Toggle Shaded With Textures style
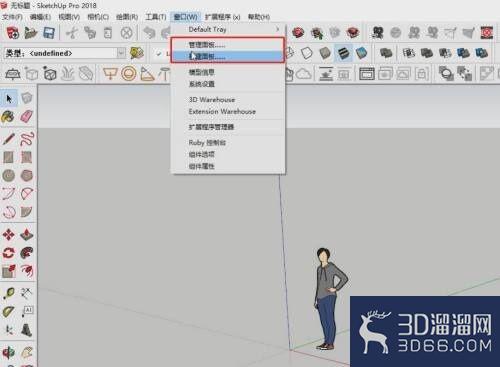Screen dimensions: 500x367 343,53
